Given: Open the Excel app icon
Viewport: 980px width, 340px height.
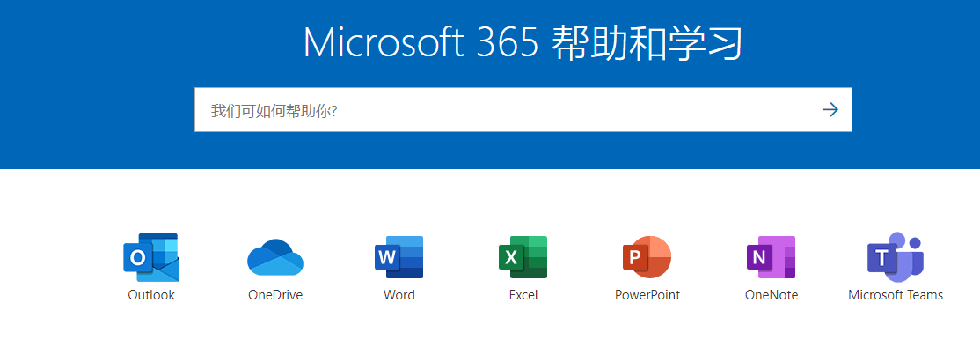Looking at the screenshot, I should [523, 257].
